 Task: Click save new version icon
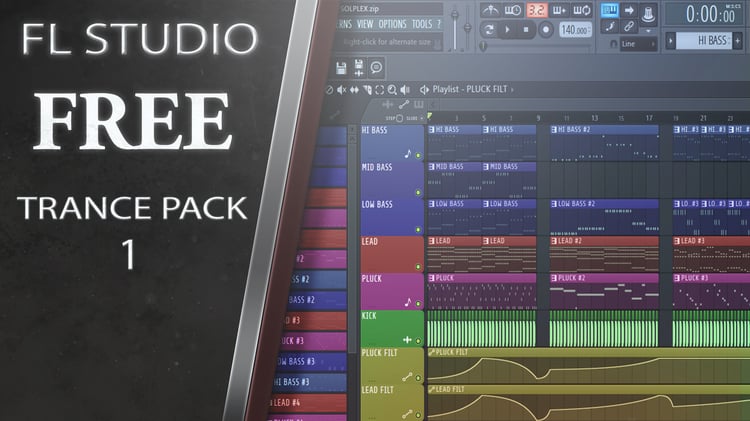(358, 68)
